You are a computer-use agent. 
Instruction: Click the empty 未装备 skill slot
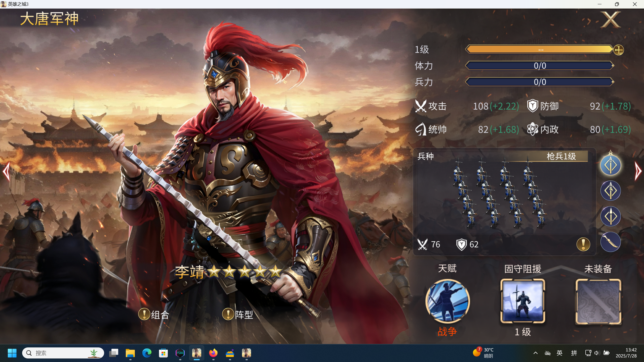coord(598,301)
